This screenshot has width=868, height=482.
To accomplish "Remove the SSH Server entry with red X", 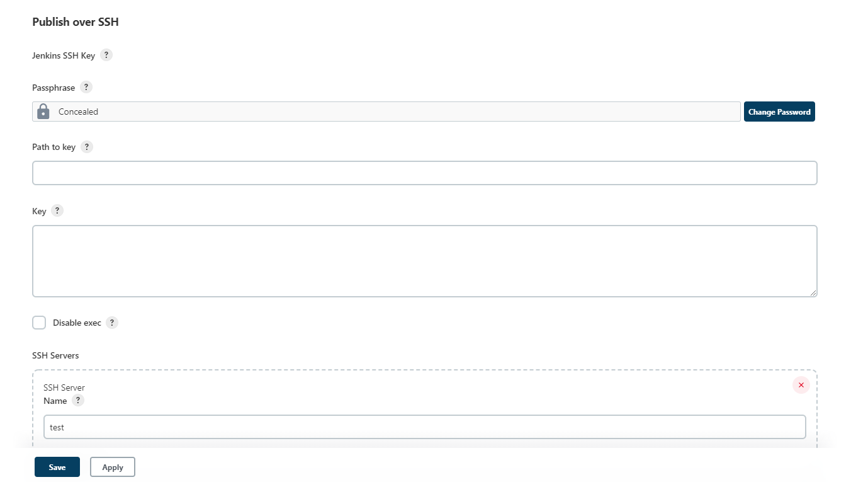I will pyautogui.click(x=801, y=385).
